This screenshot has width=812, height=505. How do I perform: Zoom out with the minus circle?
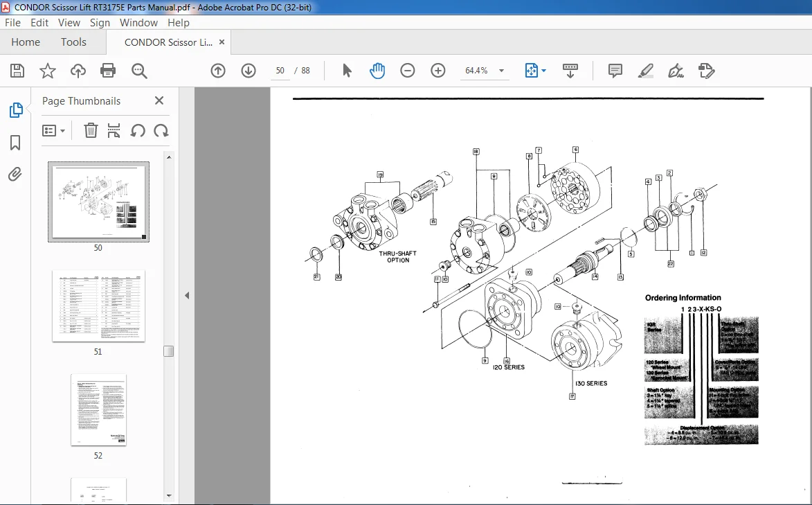tap(408, 71)
